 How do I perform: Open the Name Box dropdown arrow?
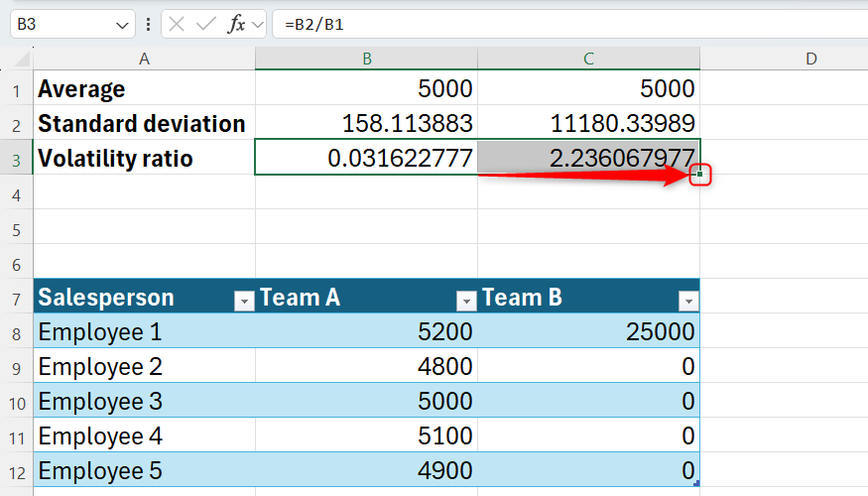coord(123,25)
